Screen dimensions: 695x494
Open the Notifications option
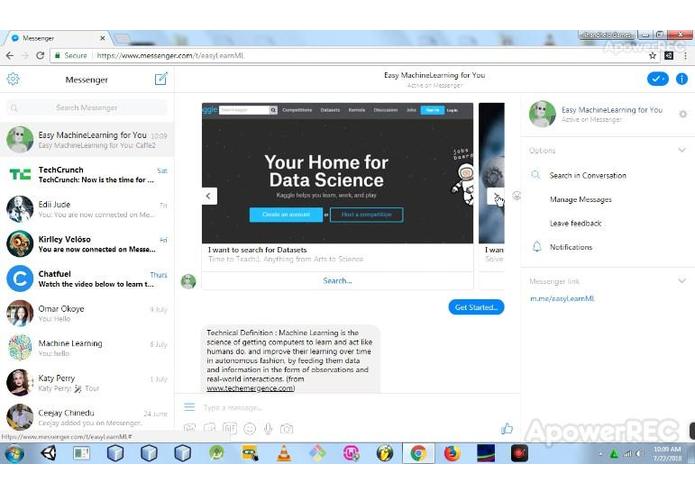click(571, 247)
